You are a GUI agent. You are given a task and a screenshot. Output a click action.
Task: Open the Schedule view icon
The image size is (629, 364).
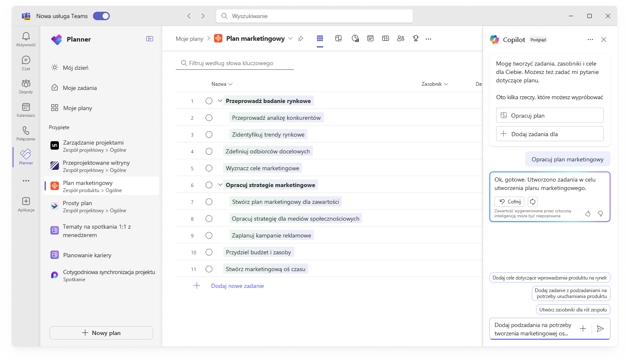(370, 39)
